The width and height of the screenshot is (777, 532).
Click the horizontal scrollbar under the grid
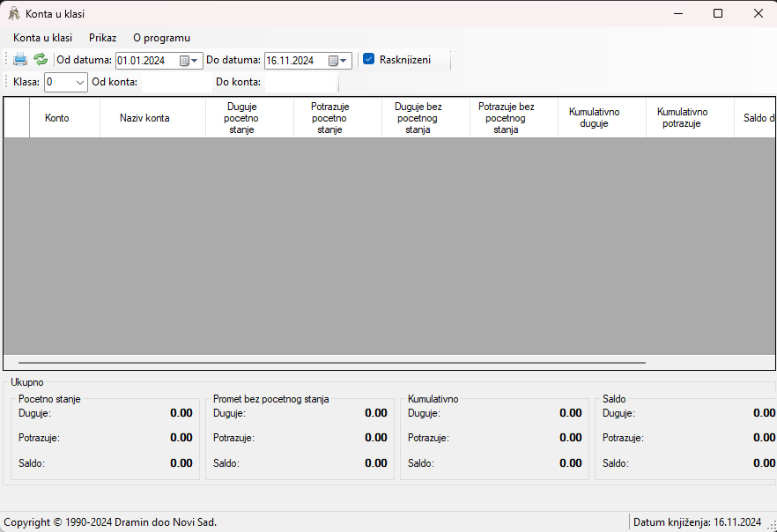pyautogui.click(x=332, y=363)
